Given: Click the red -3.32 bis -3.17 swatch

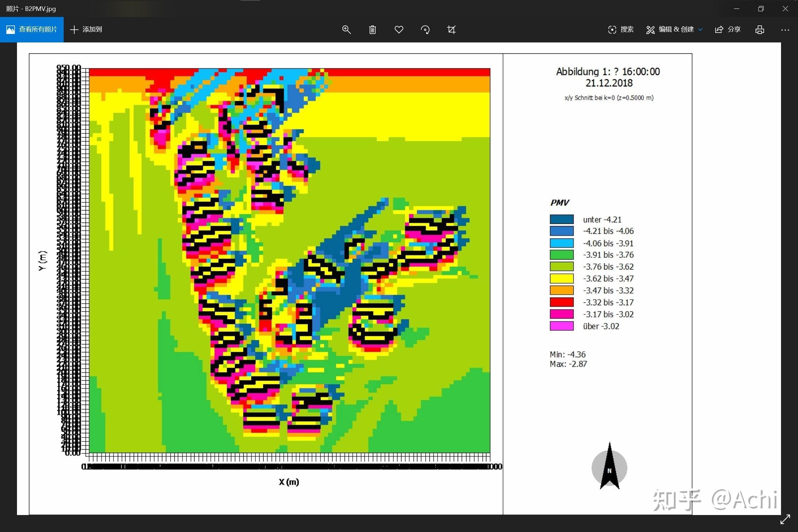Looking at the screenshot, I should pyautogui.click(x=561, y=302).
